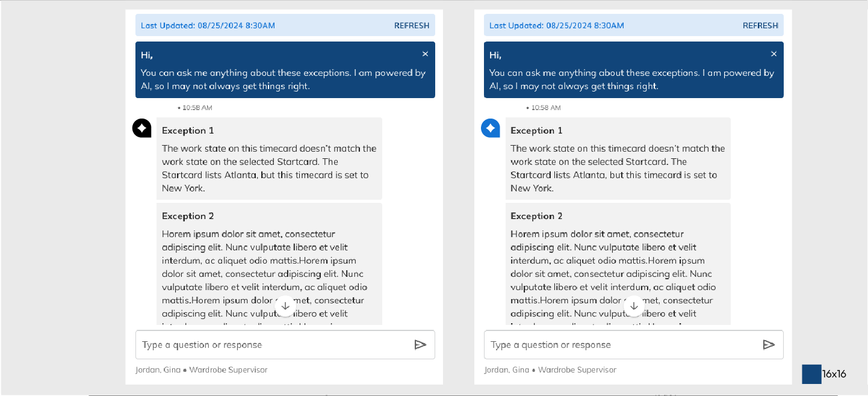The image size is (868, 396).
Task: Click the Last Updated timestamp in left panel
Action: pyautogui.click(x=208, y=25)
